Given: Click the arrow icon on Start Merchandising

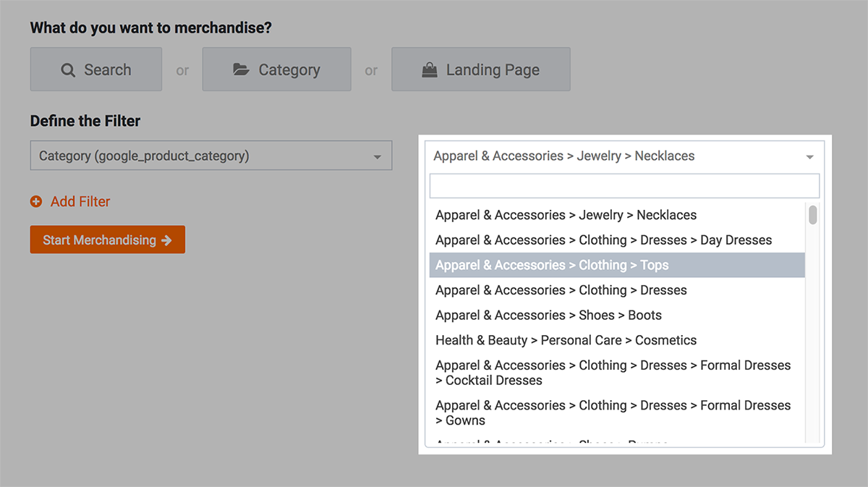Looking at the screenshot, I should coord(167,240).
